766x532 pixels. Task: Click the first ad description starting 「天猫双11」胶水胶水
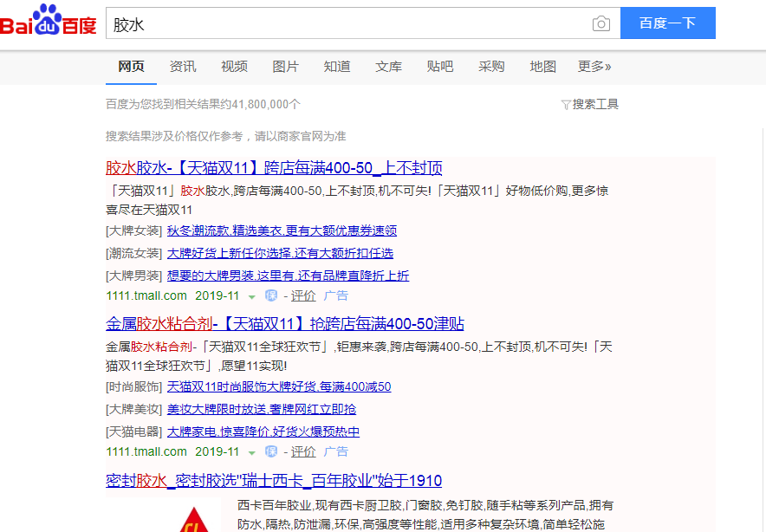(357, 200)
